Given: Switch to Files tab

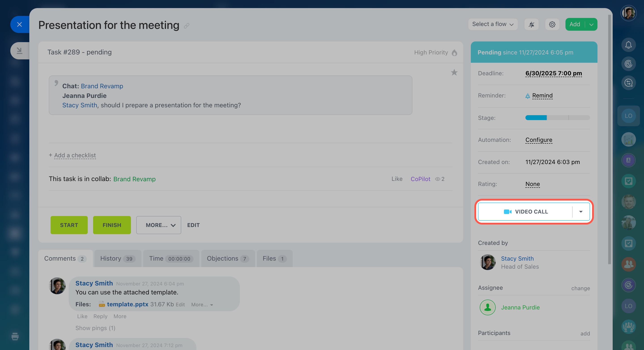Looking at the screenshot, I should tap(275, 259).
